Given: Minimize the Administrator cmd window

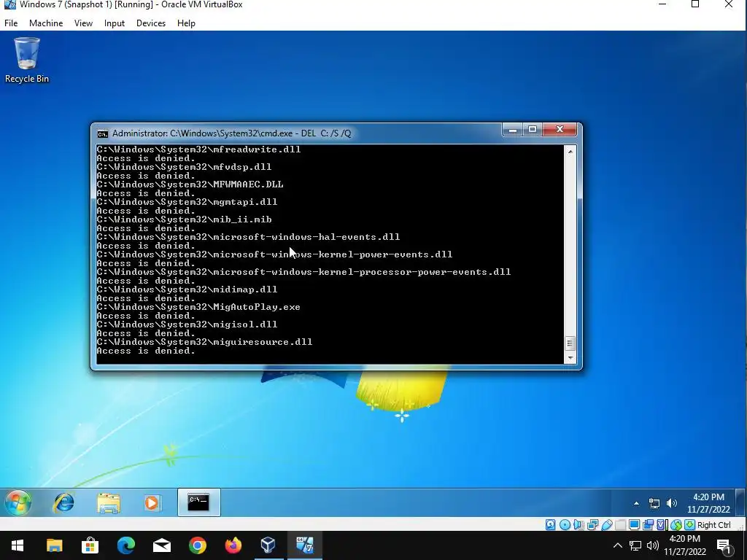Looking at the screenshot, I should click(x=513, y=130).
